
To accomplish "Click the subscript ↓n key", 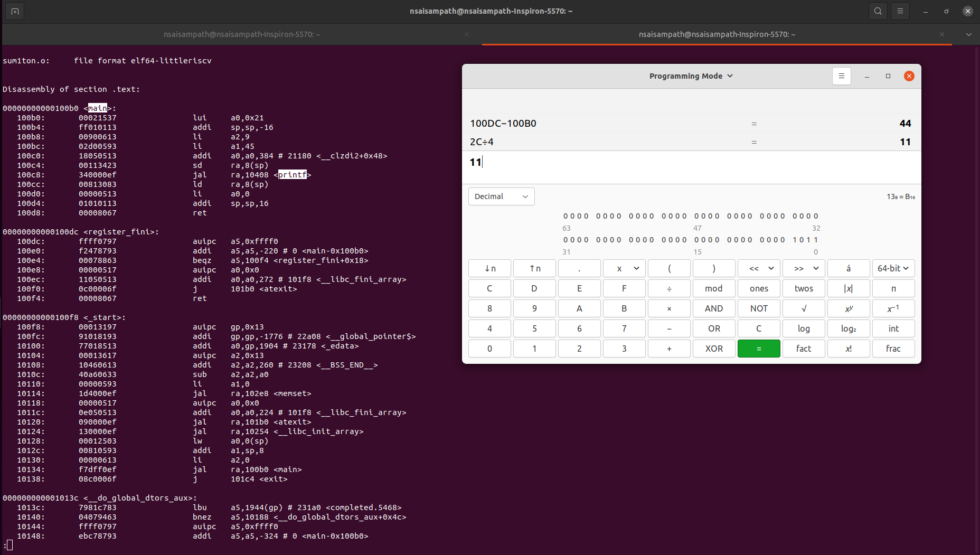I will click(x=489, y=268).
